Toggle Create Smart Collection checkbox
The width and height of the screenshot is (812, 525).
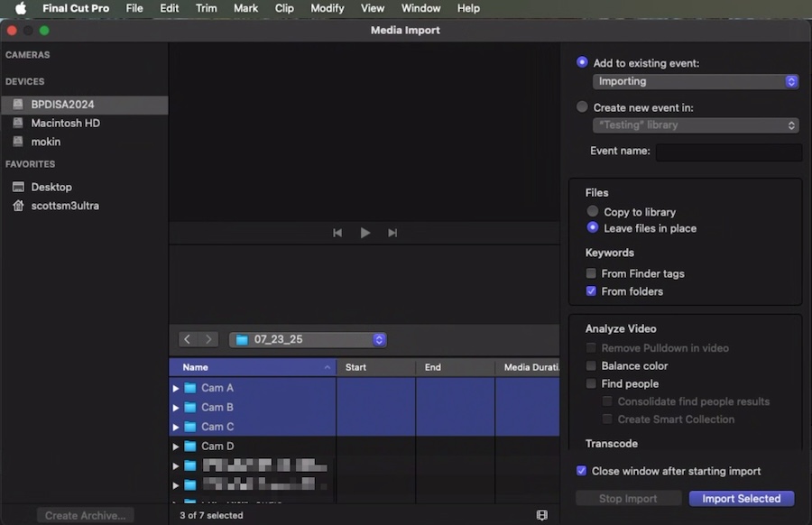coord(607,419)
